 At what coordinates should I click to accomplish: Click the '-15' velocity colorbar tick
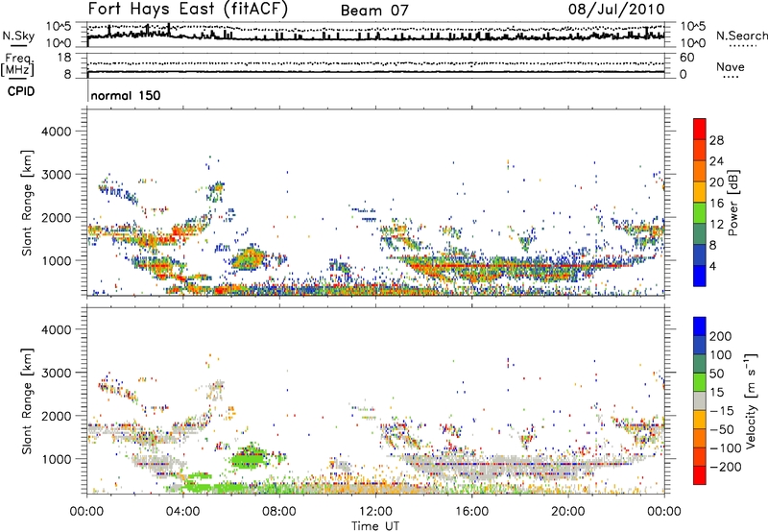(x=721, y=411)
